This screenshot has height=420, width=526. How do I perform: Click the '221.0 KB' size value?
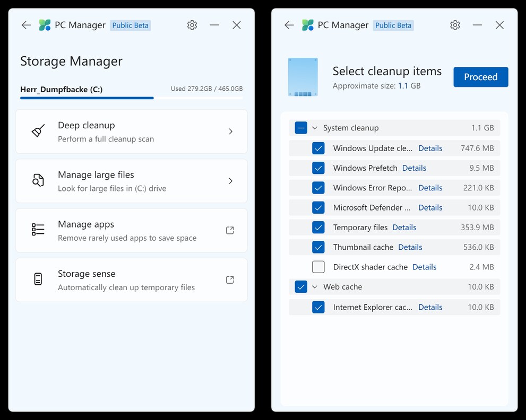478,188
